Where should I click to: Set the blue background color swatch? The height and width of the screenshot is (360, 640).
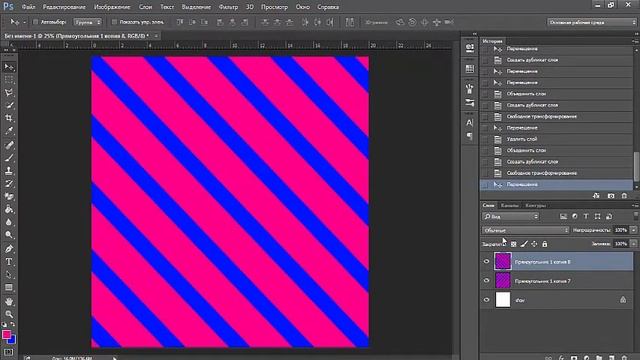pos(13,340)
